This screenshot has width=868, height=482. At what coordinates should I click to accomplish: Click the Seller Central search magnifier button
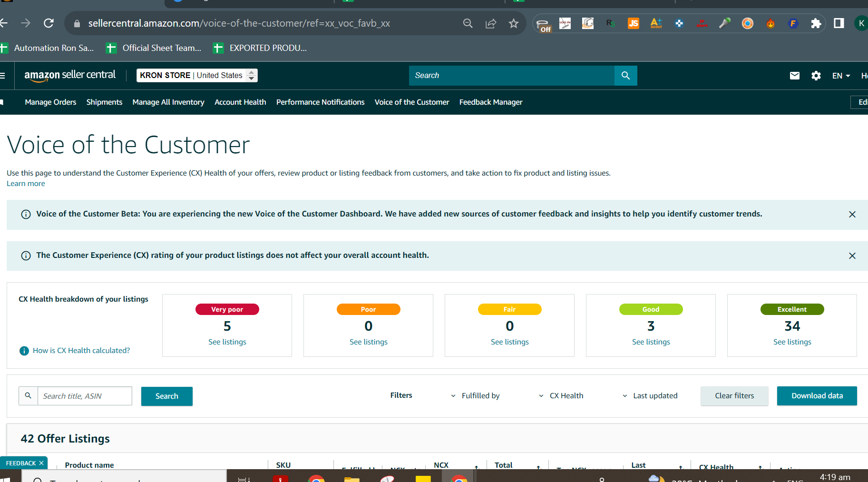[626, 76]
